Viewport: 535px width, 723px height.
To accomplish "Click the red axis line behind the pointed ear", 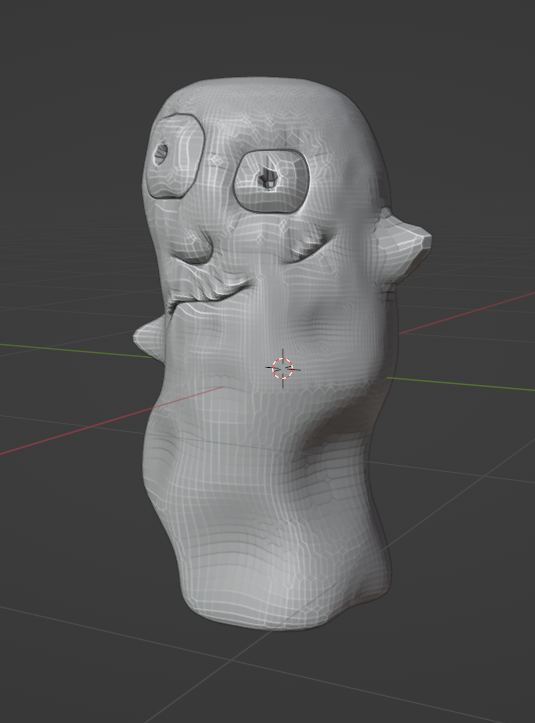I will point(466,313).
